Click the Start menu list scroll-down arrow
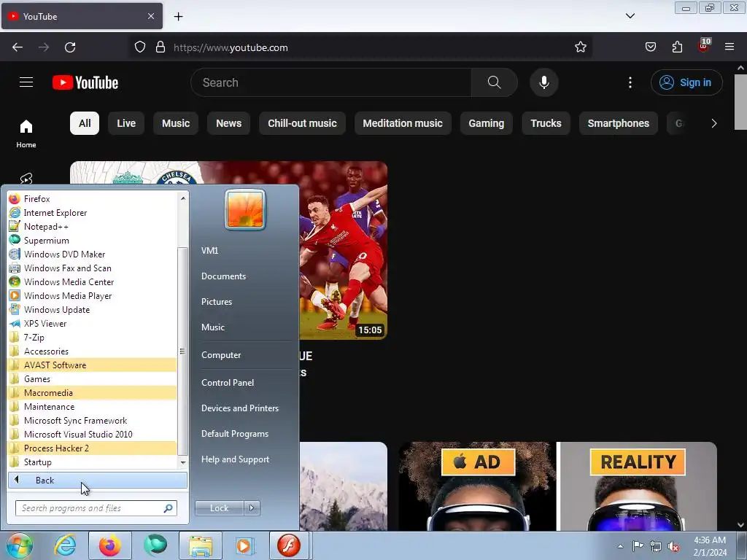 (x=183, y=462)
